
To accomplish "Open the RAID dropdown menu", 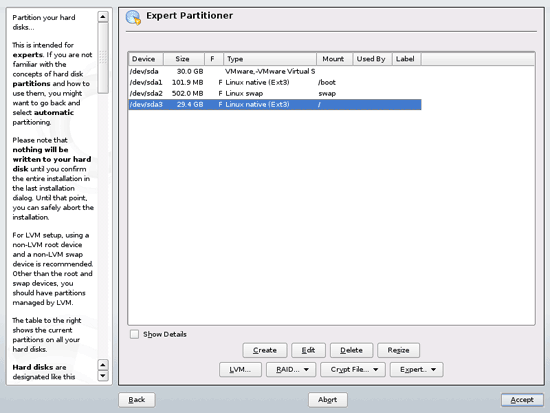I will point(291,369).
